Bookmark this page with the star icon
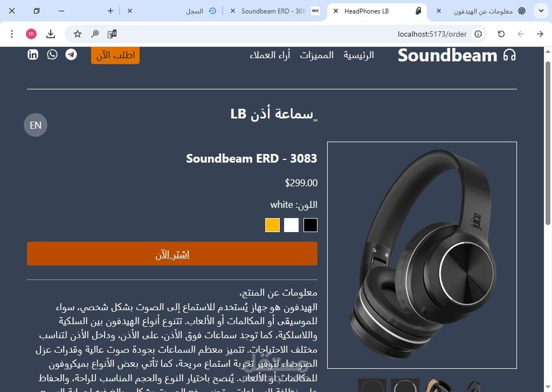 78,34
